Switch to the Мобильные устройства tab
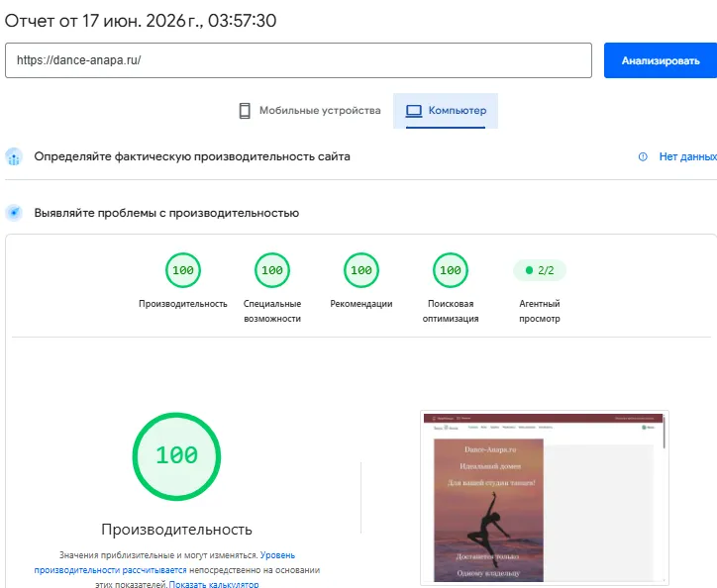The image size is (717, 588). [310, 111]
